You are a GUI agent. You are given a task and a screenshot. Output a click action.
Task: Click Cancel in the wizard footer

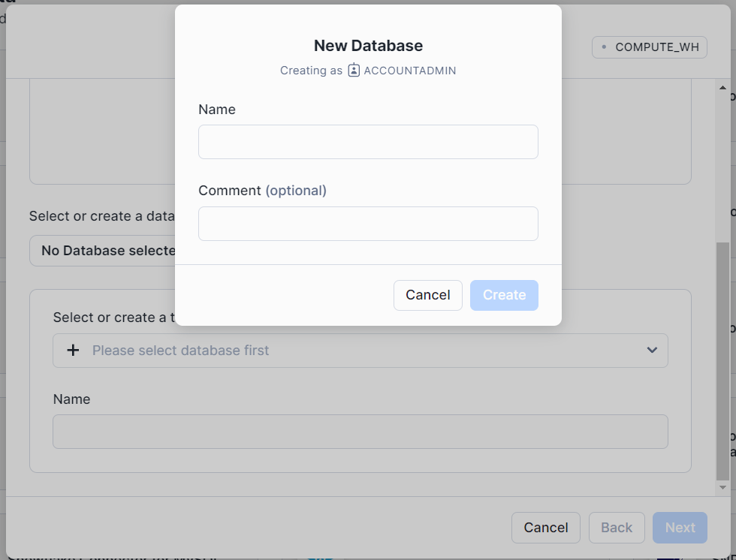(x=545, y=528)
